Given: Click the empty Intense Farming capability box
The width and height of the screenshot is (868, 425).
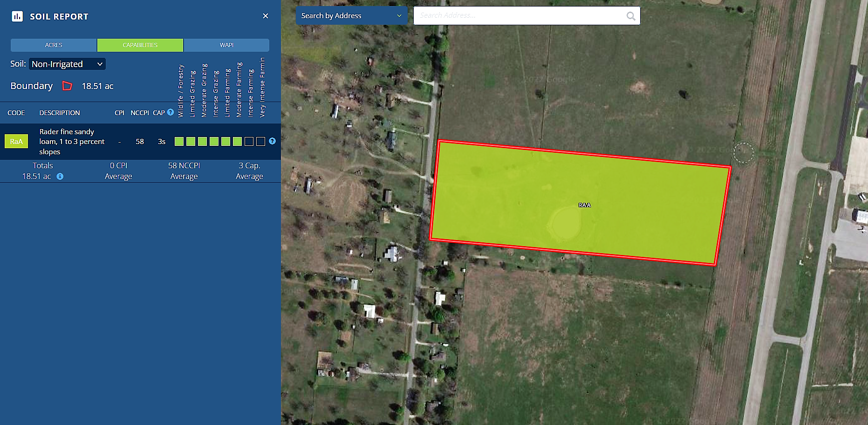Looking at the screenshot, I should pos(249,141).
